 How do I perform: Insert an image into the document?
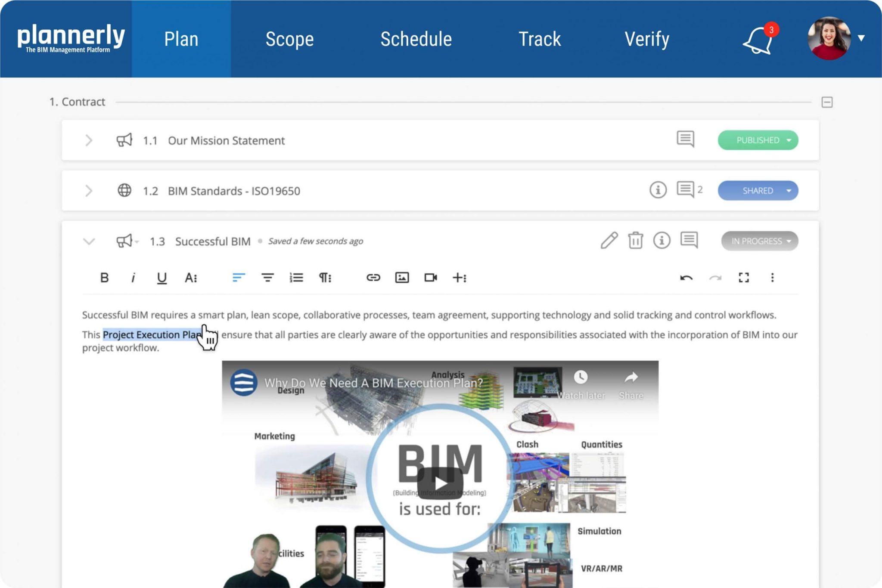pyautogui.click(x=402, y=278)
